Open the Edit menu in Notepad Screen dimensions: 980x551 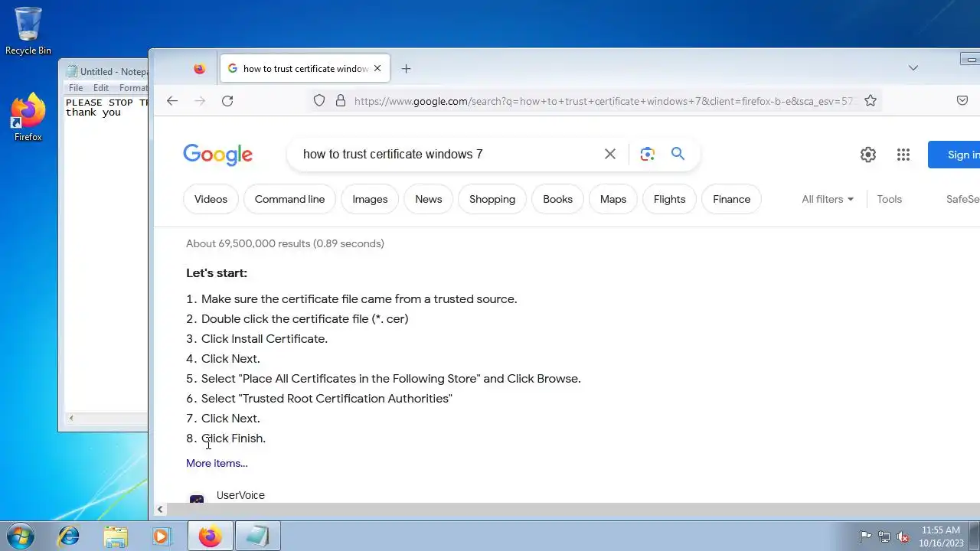101,88
